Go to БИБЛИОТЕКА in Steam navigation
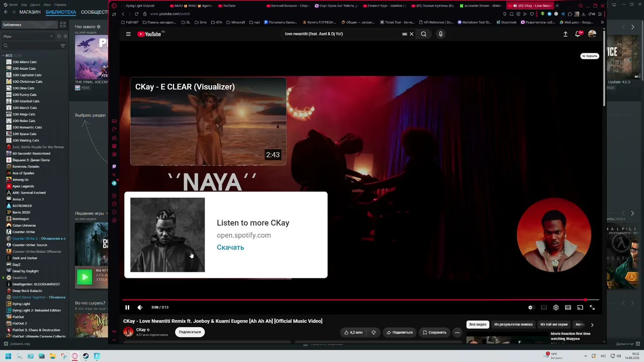Screen dimensions: 644x362 pos(61,12)
